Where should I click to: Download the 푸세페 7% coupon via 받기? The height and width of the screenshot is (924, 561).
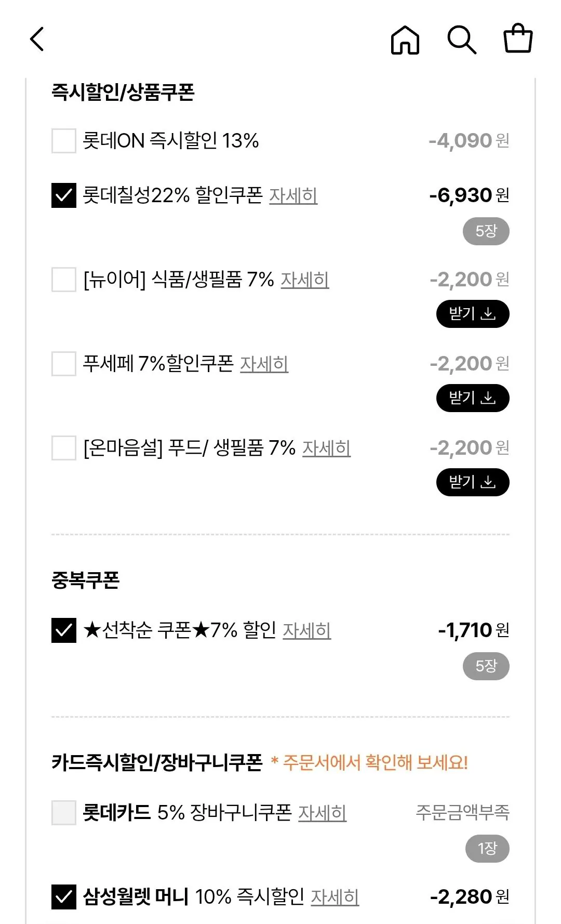tap(472, 398)
